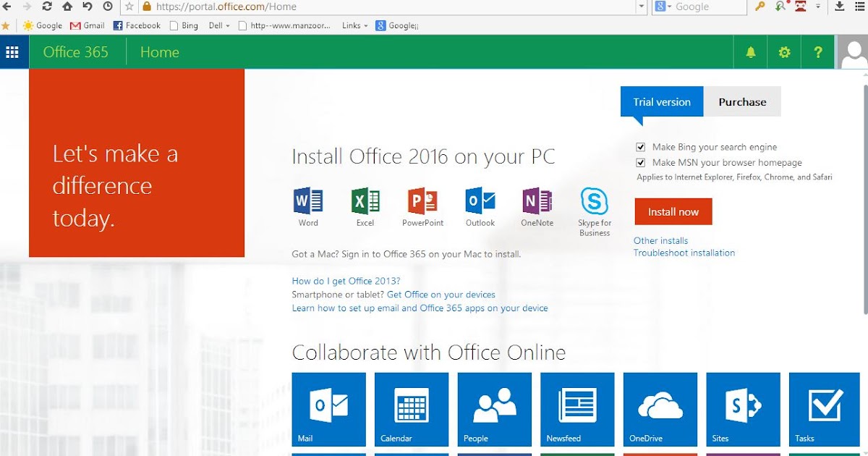Open the Links dropdown
This screenshot has height=456, width=868.
coord(354,25)
